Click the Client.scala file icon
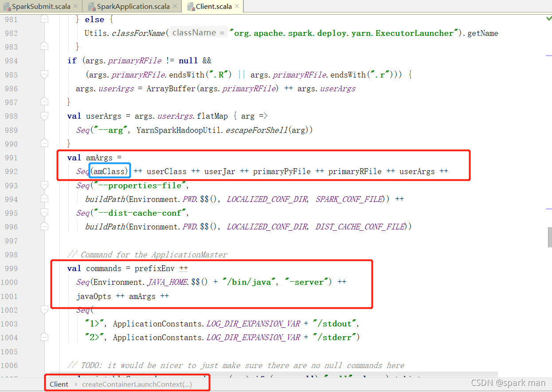Viewport: 552px width, 392px height. click(191, 7)
